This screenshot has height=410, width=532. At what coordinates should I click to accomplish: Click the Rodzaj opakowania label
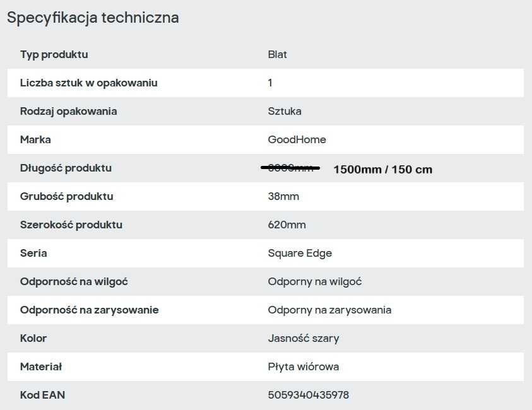pyautogui.click(x=69, y=111)
